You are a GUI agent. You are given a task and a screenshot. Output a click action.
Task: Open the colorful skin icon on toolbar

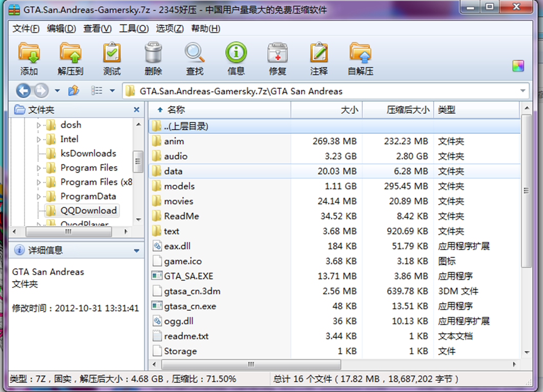coord(518,66)
